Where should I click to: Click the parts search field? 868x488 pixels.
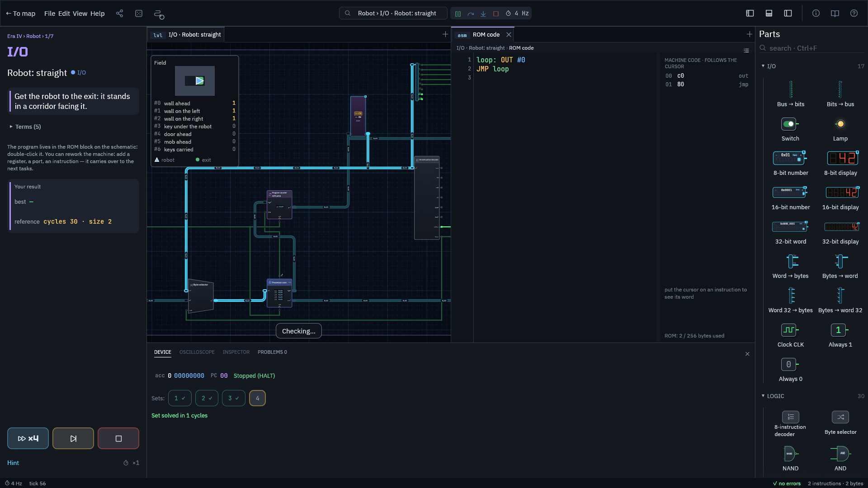pyautogui.click(x=812, y=48)
